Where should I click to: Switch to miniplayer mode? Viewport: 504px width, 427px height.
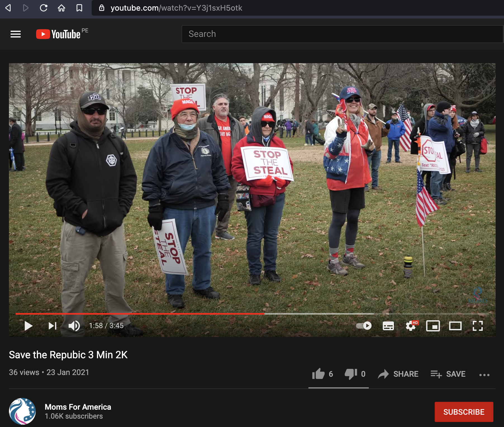[433, 326]
